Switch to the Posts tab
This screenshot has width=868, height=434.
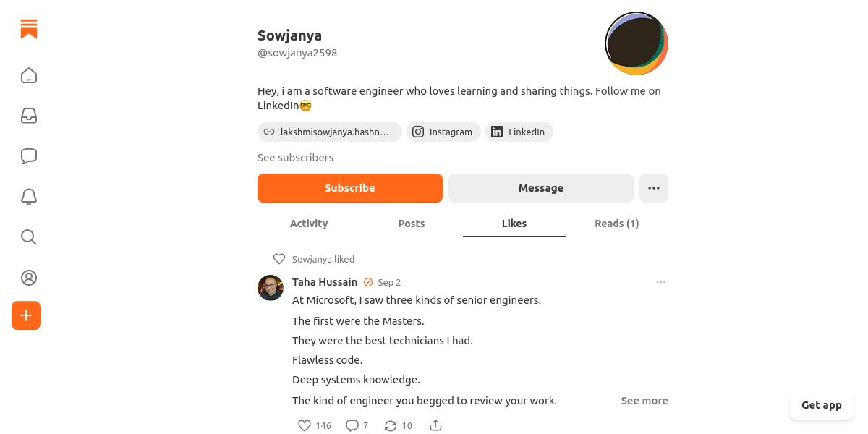coord(412,224)
